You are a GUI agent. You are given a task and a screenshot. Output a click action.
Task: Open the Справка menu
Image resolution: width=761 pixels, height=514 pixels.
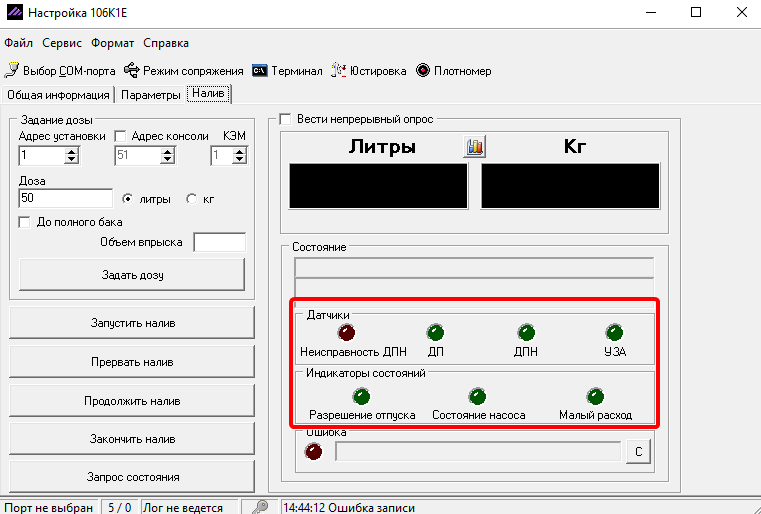(x=166, y=43)
